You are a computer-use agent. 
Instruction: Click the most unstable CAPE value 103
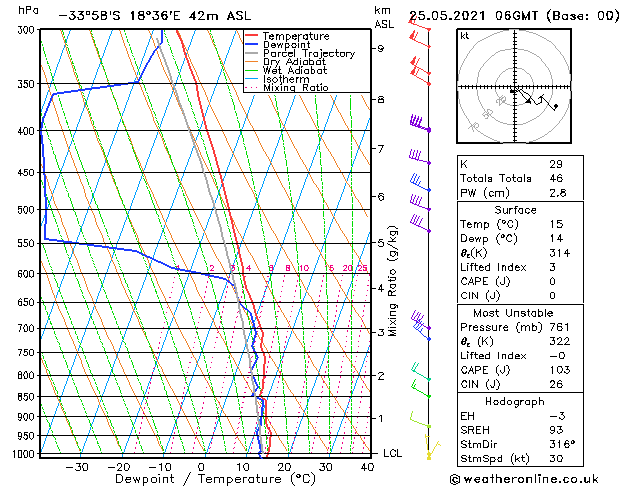[560, 370]
